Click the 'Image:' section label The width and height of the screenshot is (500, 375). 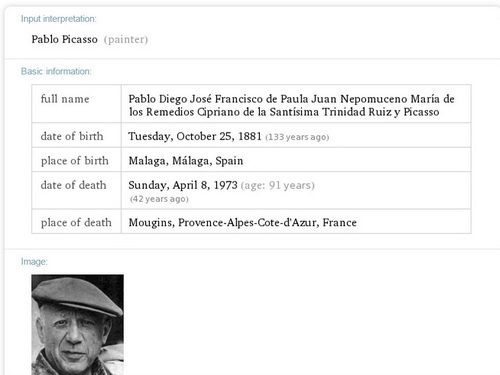[x=34, y=262]
